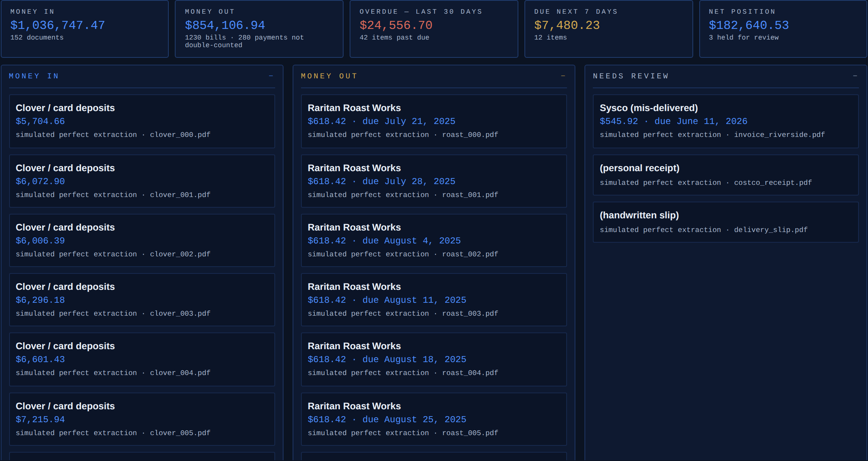The width and height of the screenshot is (868, 461).
Task: Click file name clover_005.pdf
Action: [180, 433]
